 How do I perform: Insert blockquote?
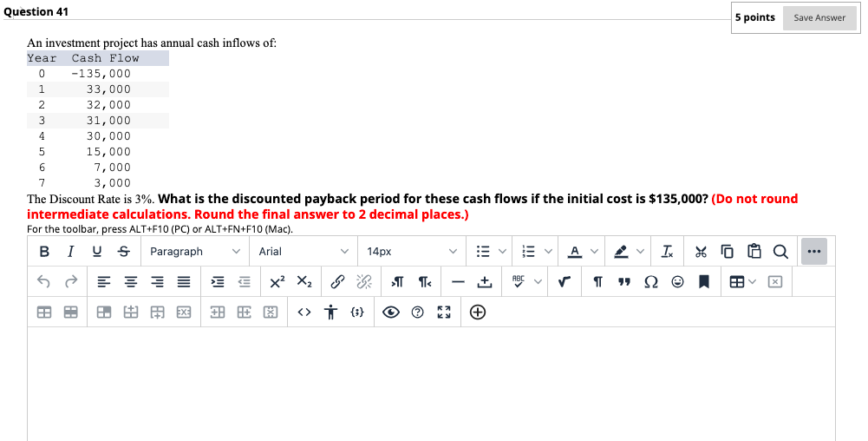tap(623, 282)
